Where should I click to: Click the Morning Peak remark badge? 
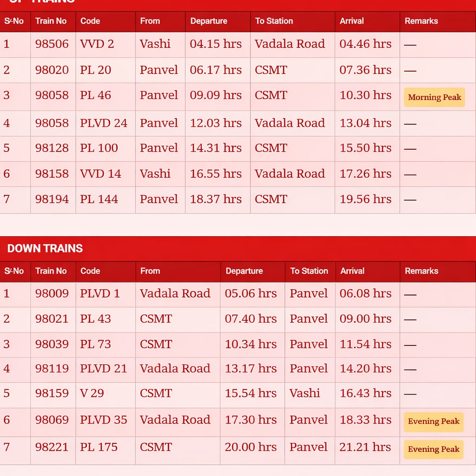(434, 97)
